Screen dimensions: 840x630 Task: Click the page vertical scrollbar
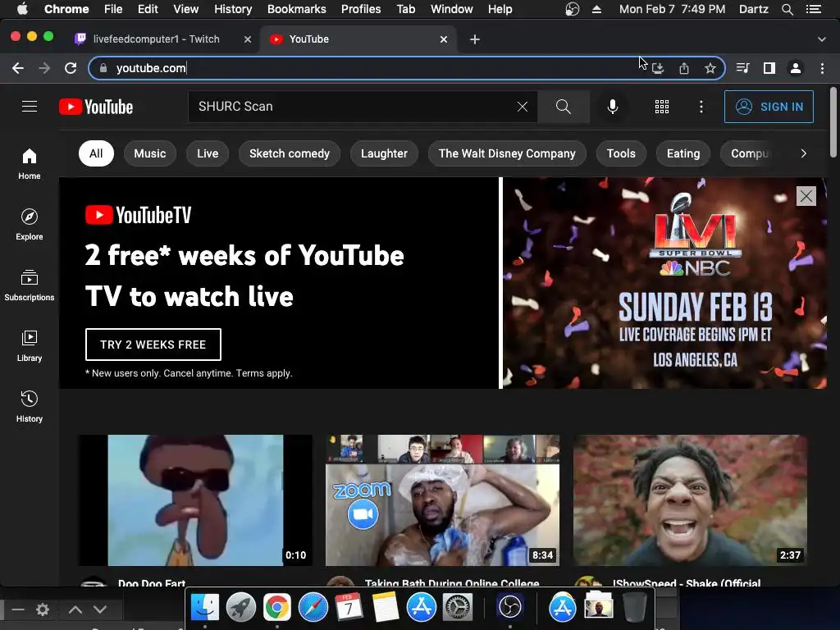pyautogui.click(x=833, y=122)
